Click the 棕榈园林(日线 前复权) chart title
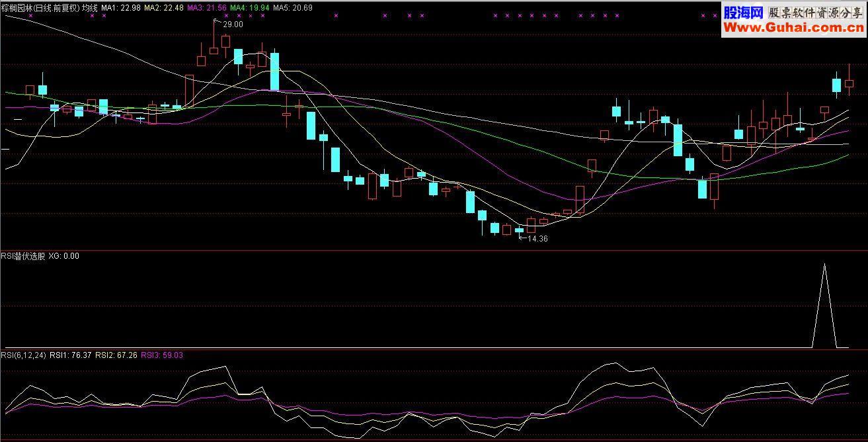Image resolution: width=868 pixels, height=442 pixels. click(x=40, y=8)
